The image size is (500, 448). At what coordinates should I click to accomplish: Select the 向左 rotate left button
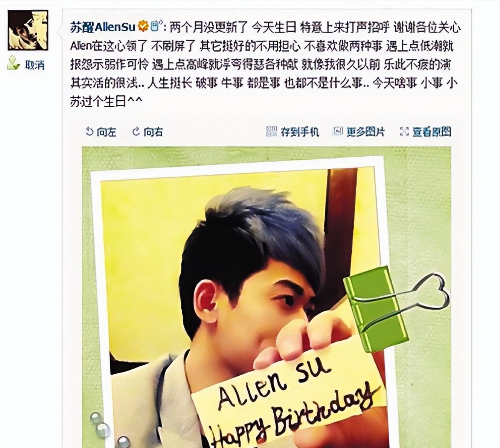pos(101,131)
